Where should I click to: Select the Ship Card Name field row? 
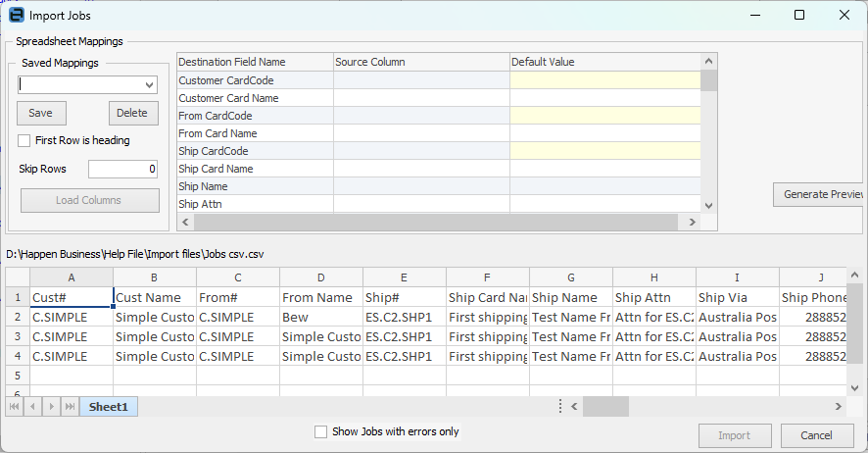pos(439,169)
